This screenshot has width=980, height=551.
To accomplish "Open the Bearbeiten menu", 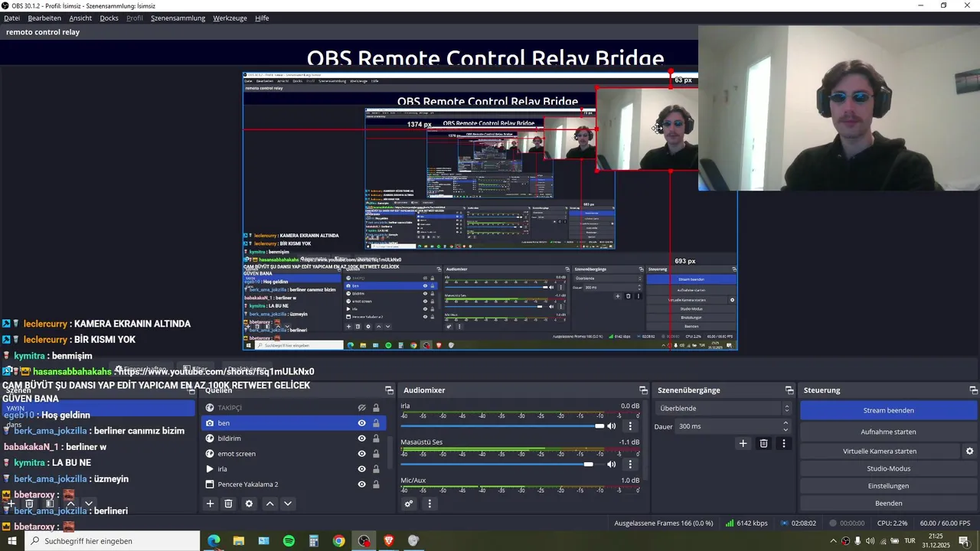I will pyautogui.click(x=44, y=18).
